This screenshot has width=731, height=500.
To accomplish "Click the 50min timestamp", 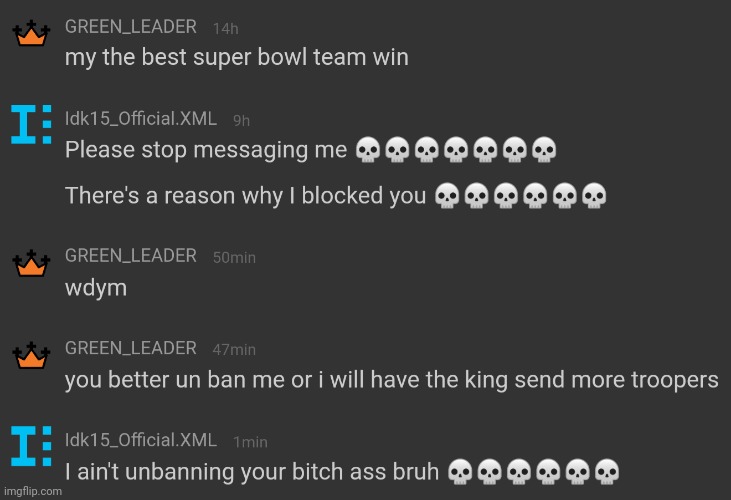I will point(234,258).
